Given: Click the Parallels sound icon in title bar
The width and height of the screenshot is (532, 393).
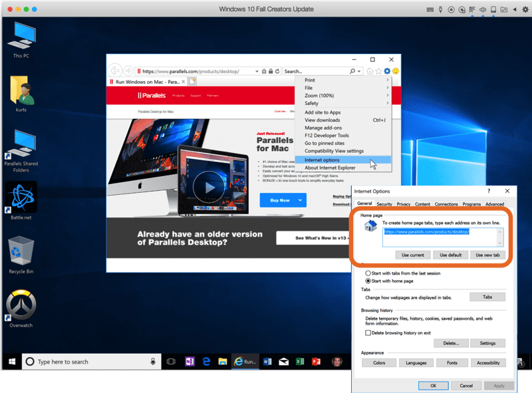Looking at the screenshot, I should pos(483,9).
